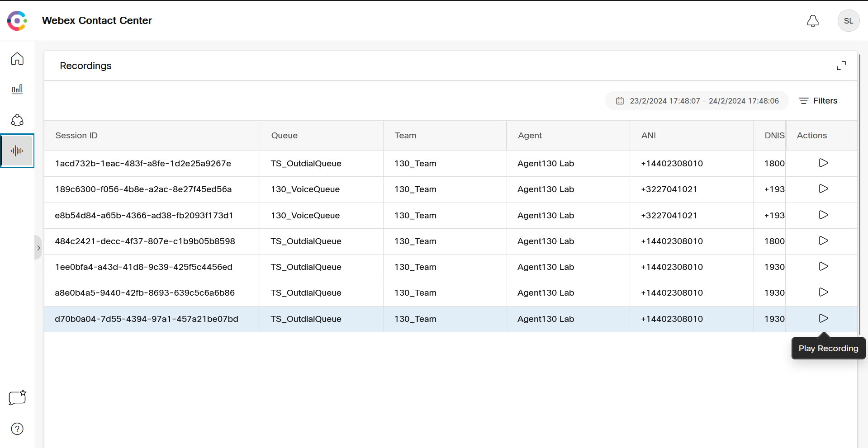The height and width of the screenshot is (448, 868).
Task: Select the Recordings waveform sidebar icon
Action: [17, 151]
